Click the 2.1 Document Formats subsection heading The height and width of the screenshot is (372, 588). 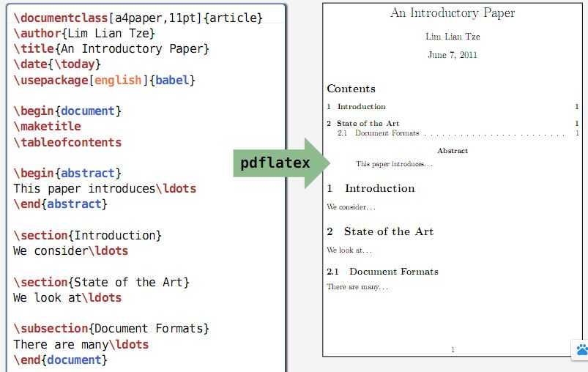(x=382, y=272)
